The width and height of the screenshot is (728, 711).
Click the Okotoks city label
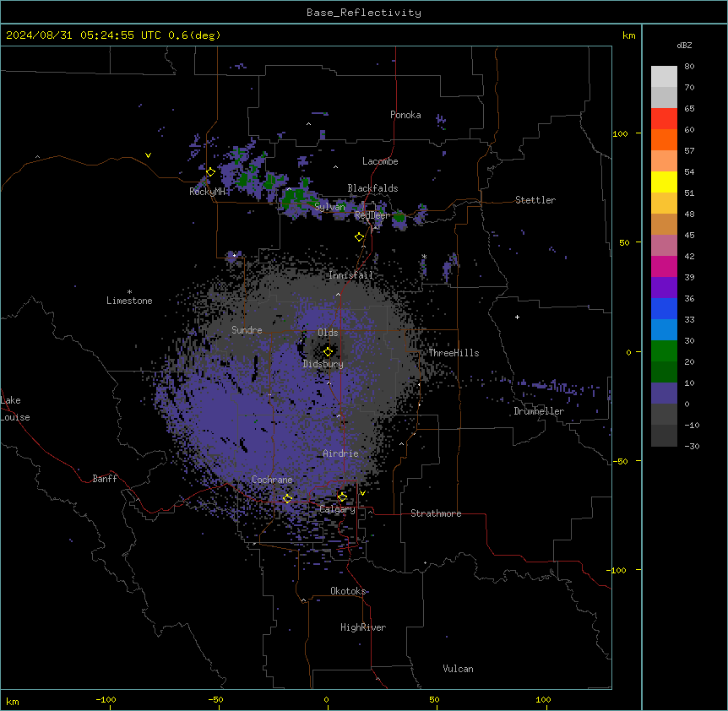(x=348, y=591)
